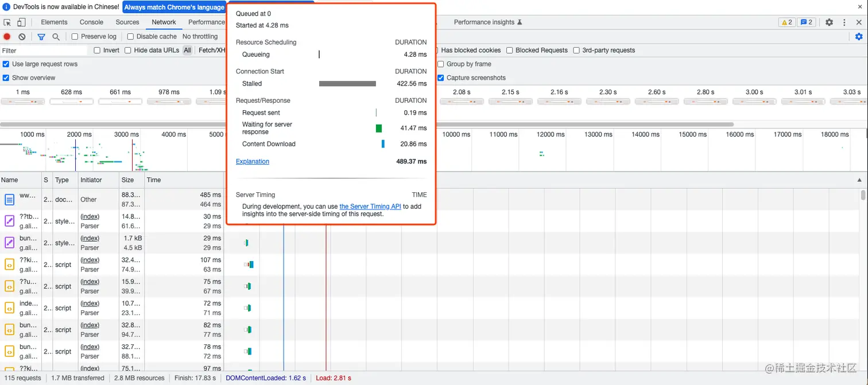This screenshot has height=385, width=868.
Task: Toggle Hide data URLs checkbox
Action: 128,50
